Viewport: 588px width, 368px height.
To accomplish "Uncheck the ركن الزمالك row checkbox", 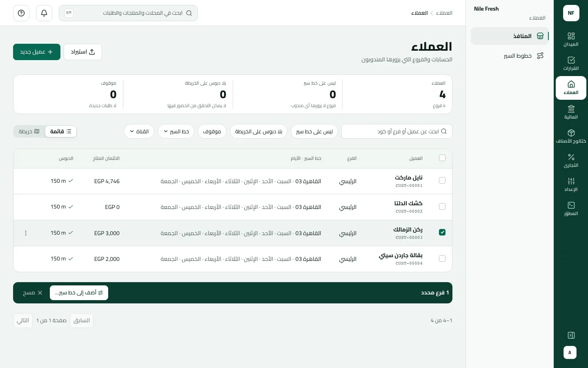I will tap(442, 232).
